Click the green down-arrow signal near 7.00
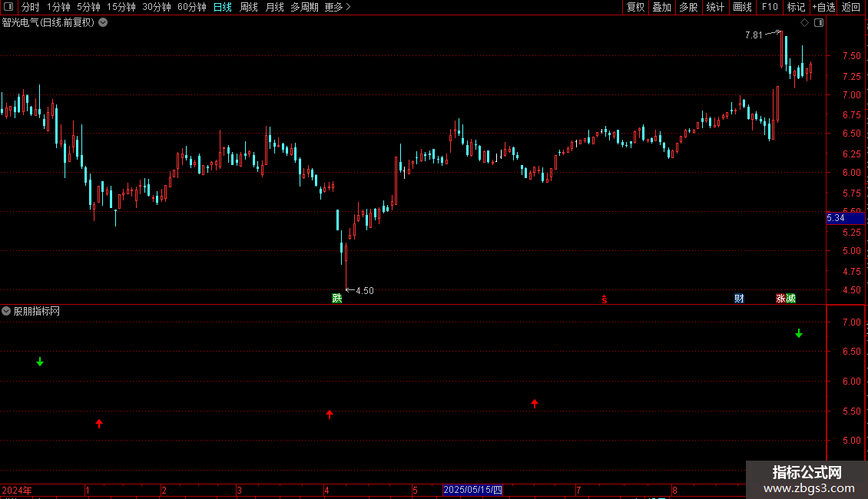Screen dimensions: 868x499 tap(799, 333)
